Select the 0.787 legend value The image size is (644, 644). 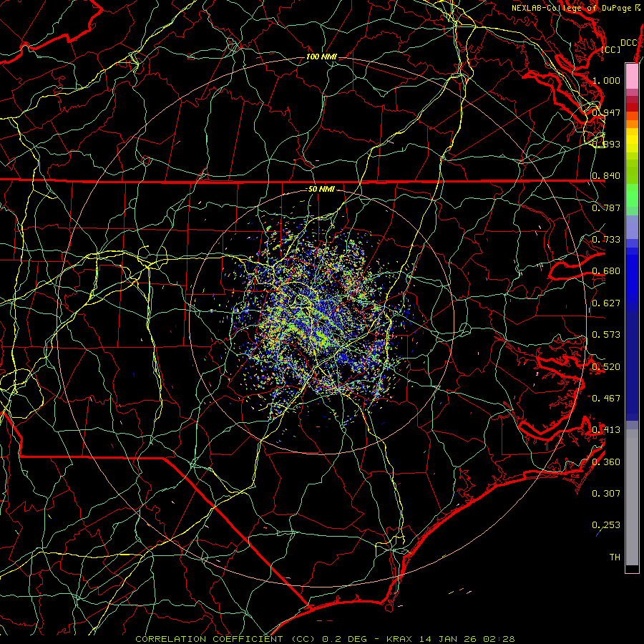tap(606, 208)
